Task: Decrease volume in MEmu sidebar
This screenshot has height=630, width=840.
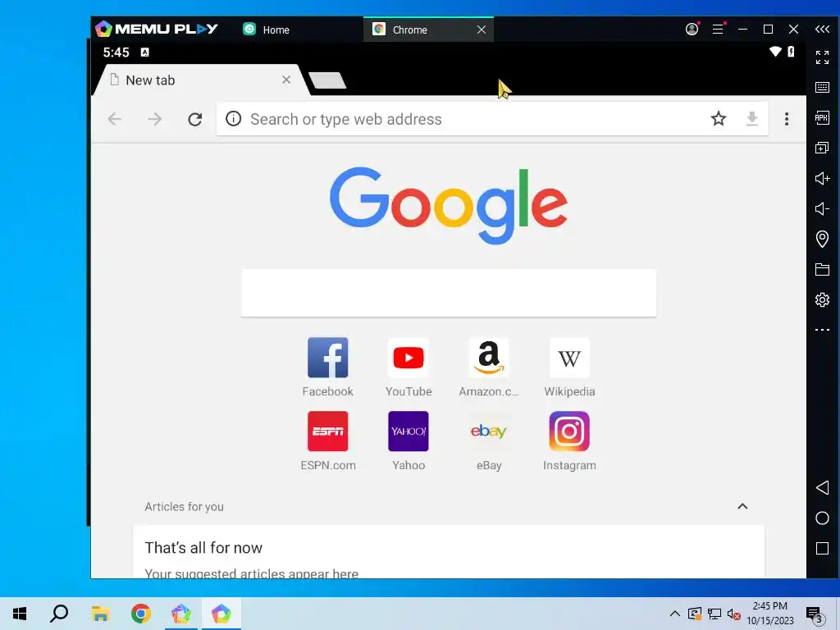Action: (x=822, y=208)
